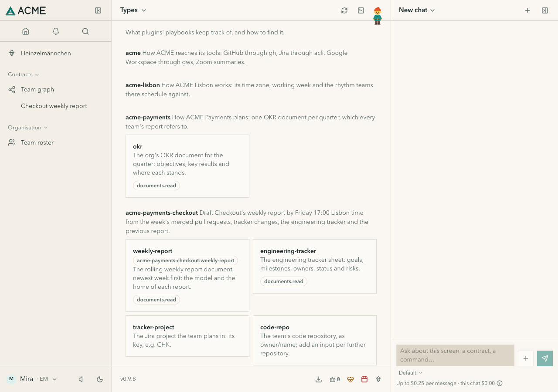
Task: Click the refresh icon in Types header
Action: (344, 10)
